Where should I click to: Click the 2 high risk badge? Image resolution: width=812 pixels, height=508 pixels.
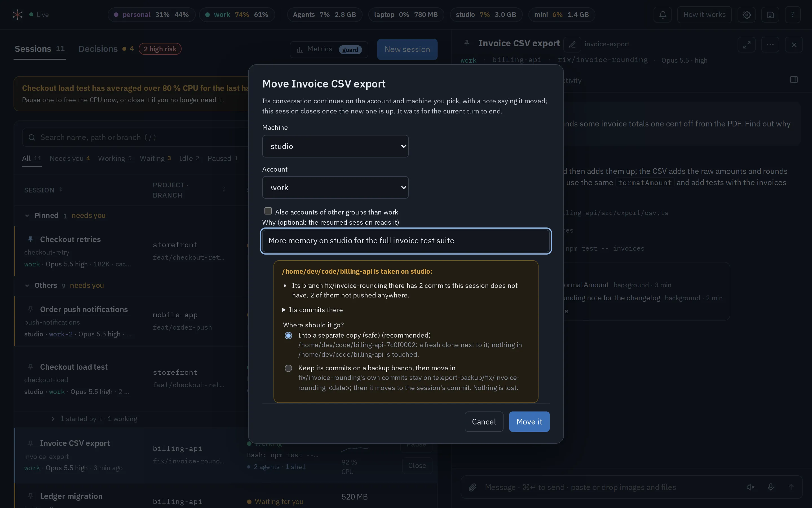click(160, 49)
